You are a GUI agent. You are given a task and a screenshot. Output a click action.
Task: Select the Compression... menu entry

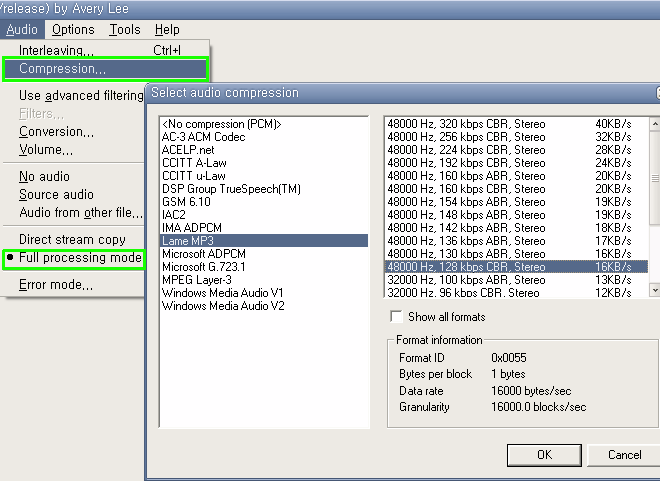[x=105, y=69]
